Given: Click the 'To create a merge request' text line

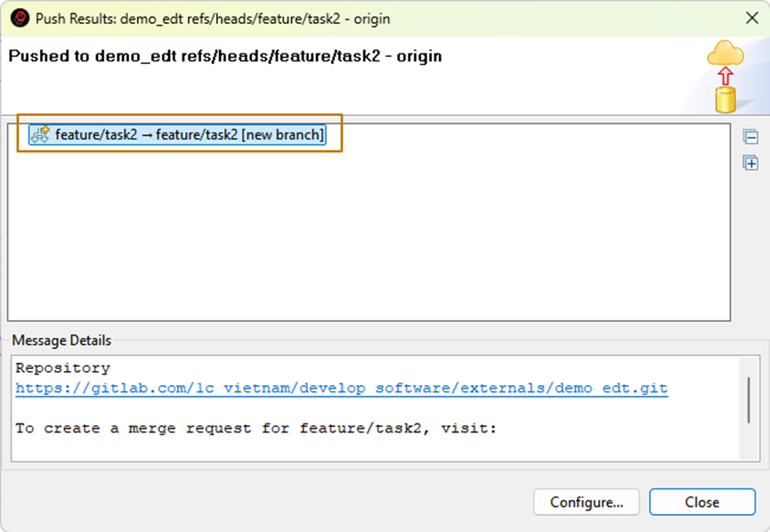Looking at the screenshot, I should point(255,429).
